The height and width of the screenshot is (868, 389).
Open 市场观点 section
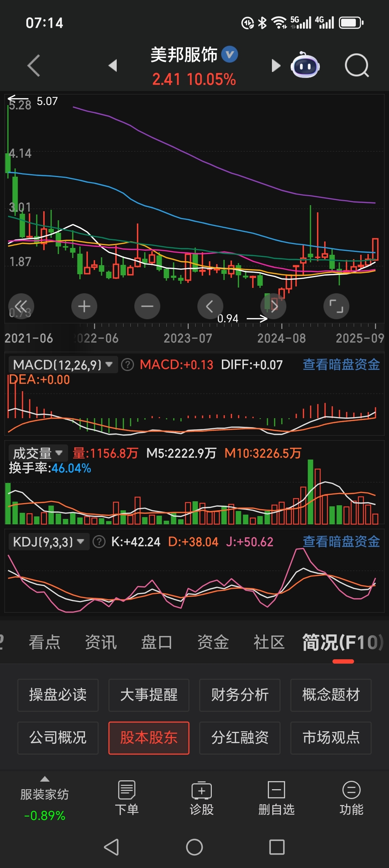tap(331, 738)
